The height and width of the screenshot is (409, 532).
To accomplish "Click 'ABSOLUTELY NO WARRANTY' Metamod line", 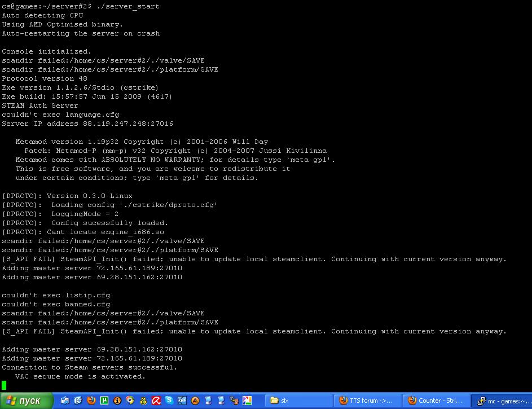I will click(175, 160).
